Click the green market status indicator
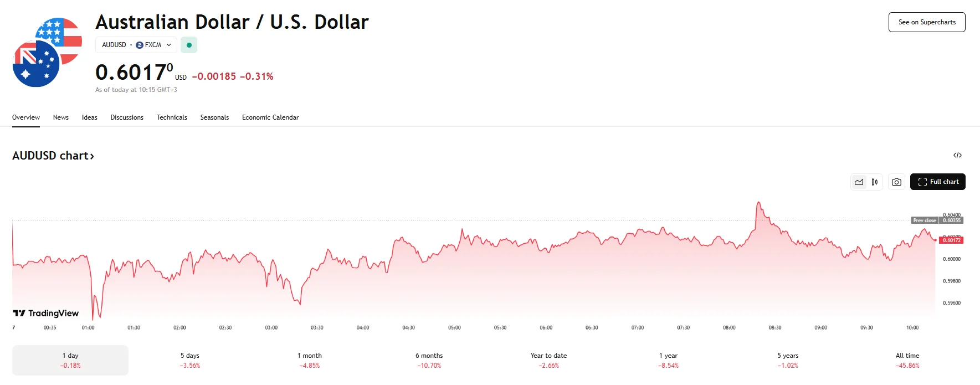The width and height of the screenshot is (980, 385). click(x=189, y=45)
